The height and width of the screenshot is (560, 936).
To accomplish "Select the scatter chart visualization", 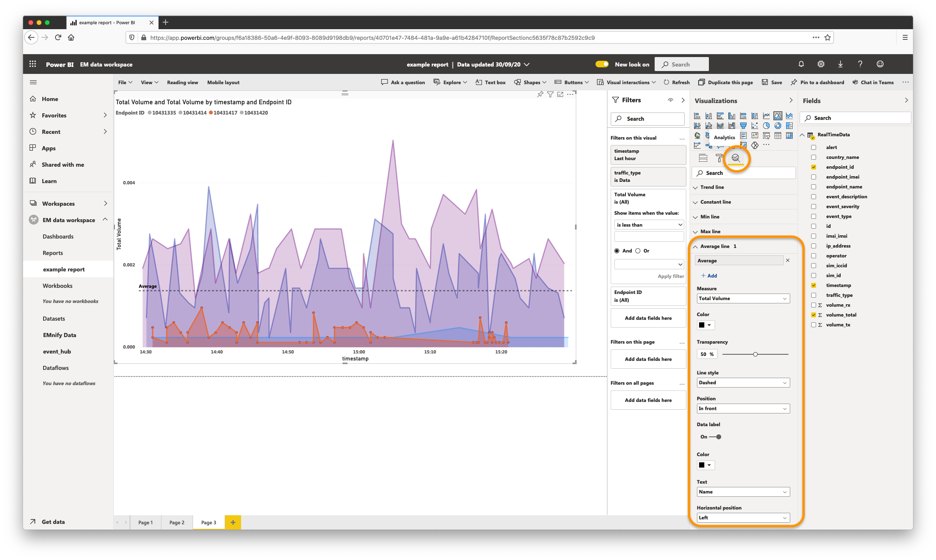I will pos(755,126).
